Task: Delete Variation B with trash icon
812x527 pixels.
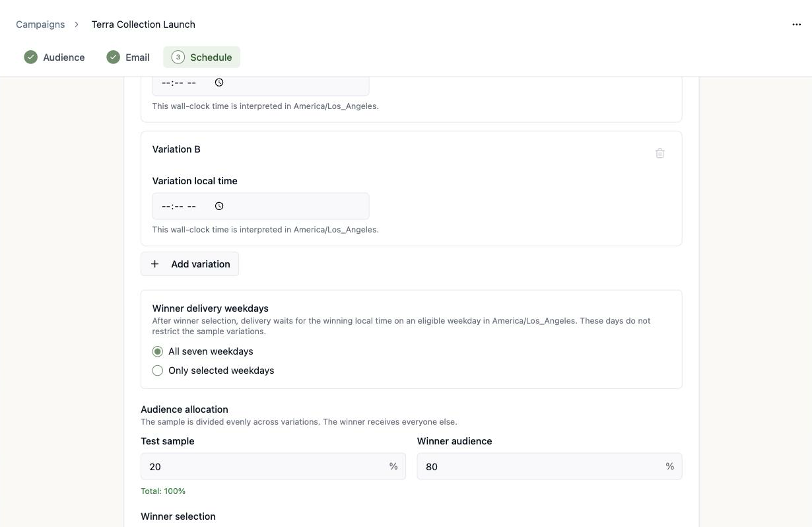Action: point(660,153)
